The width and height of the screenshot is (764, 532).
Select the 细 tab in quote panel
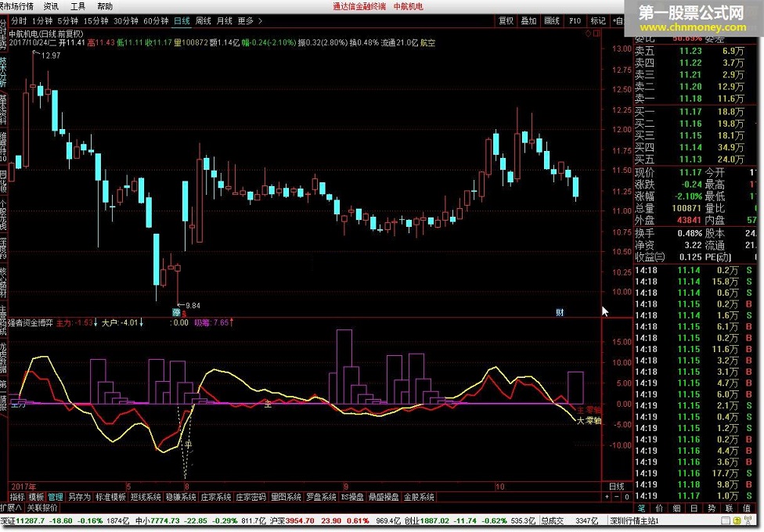[x=677, y=509]
